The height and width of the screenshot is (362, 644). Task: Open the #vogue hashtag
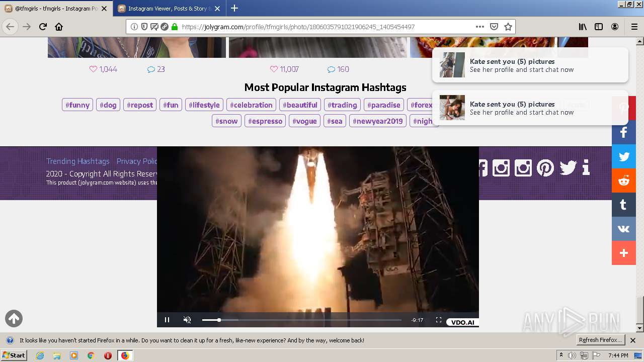(304, 121)
